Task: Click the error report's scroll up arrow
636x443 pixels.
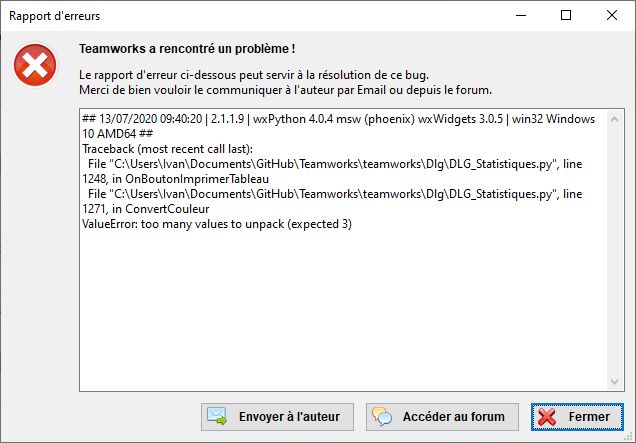Action: tap(614, 119)
